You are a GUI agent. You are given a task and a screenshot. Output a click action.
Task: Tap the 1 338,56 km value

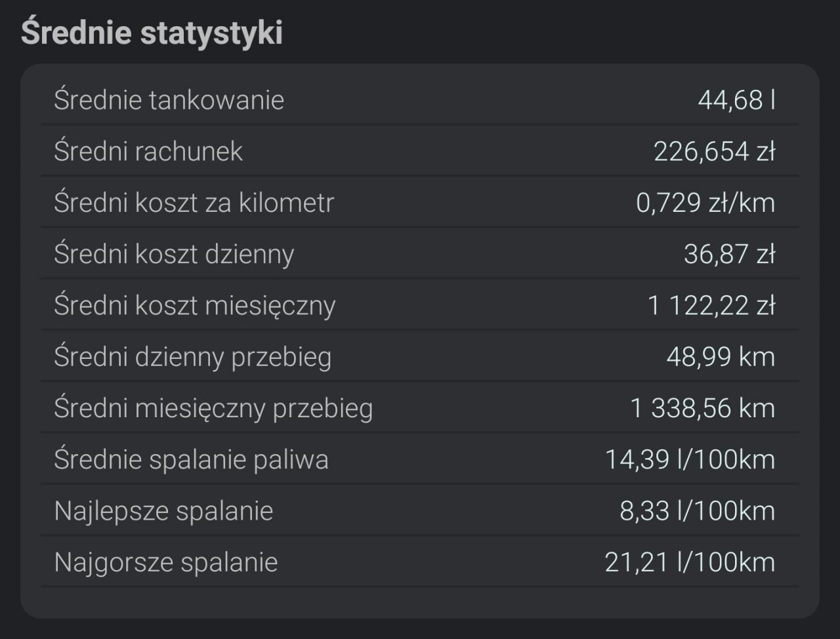pyautogui.click(x=703, y=408)
